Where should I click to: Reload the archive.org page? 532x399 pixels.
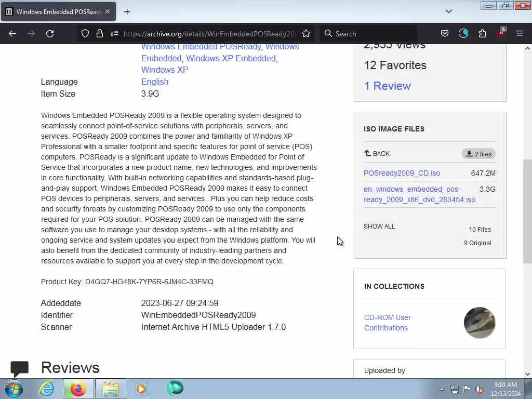tap(50, 34)
